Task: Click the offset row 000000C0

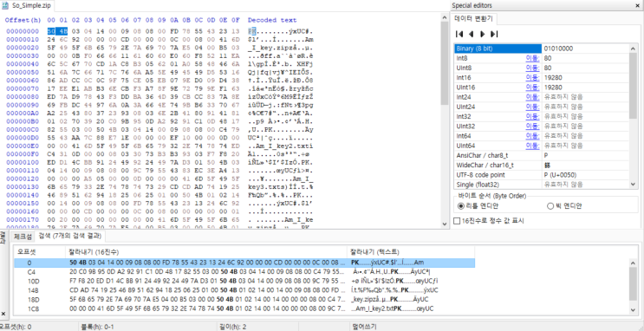Action: click(x=22, y=130)
